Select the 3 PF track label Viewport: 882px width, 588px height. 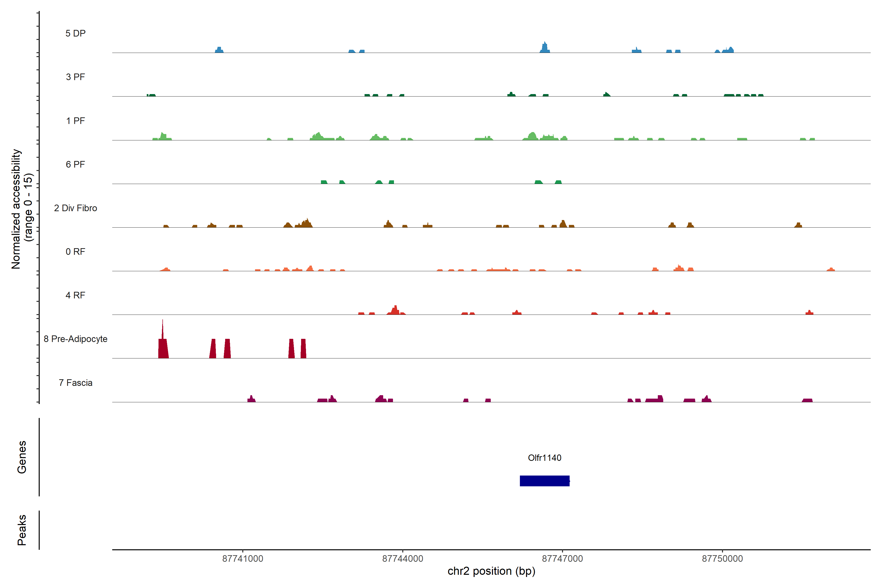[75, 77]
